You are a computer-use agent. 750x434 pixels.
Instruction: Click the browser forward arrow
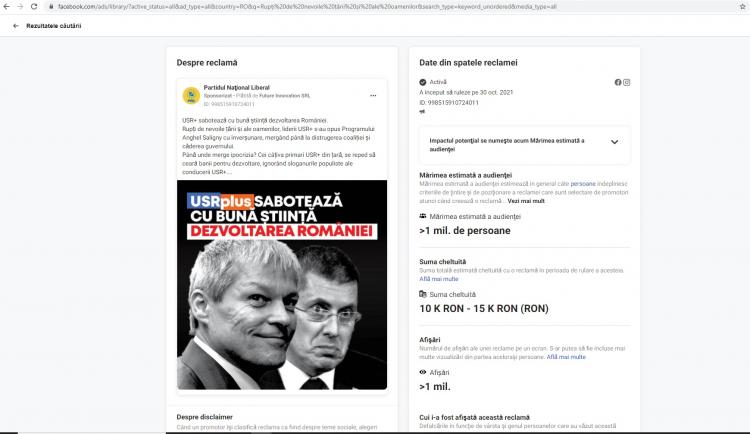click(x=20, y=7)
